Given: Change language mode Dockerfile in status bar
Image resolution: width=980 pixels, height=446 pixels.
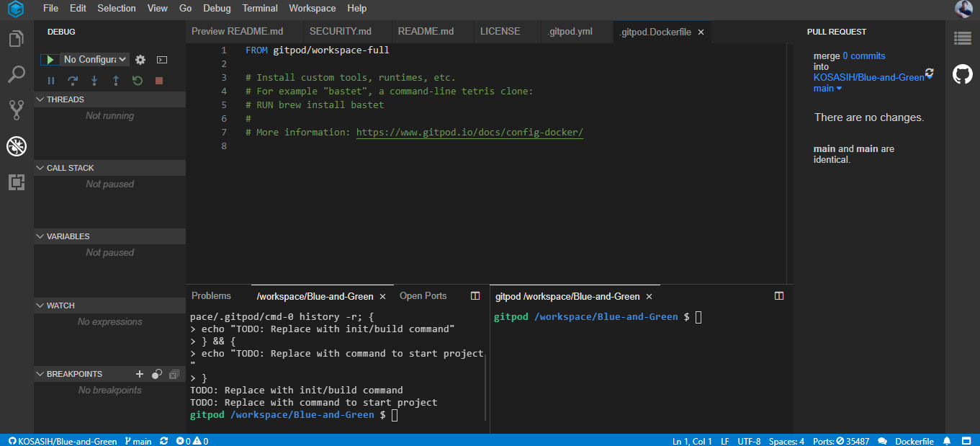Looking at the screenshot, I should tap(914, 441).
